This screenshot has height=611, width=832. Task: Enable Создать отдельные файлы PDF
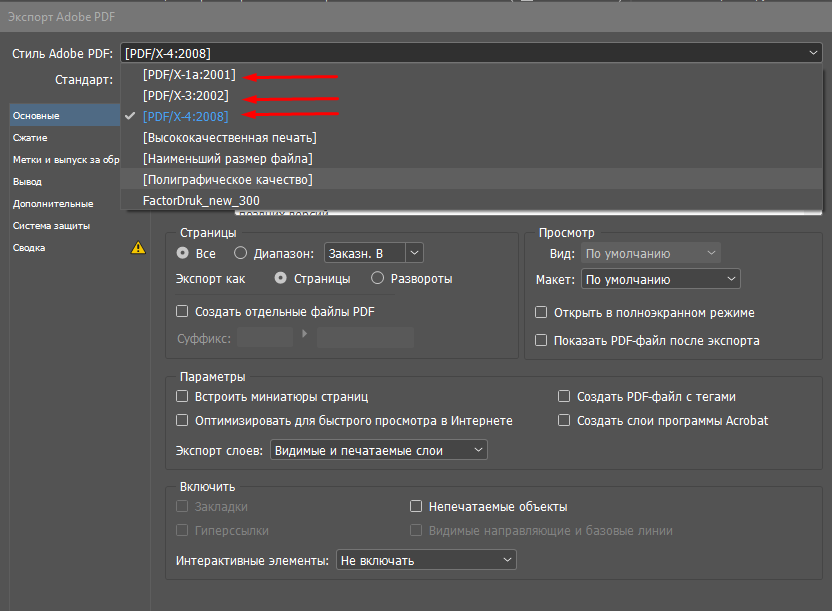point(182,311)
